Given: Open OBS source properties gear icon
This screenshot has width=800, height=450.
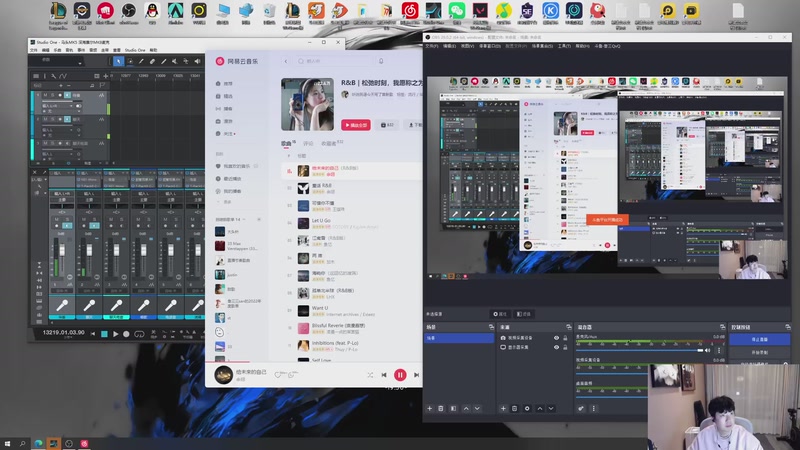Looking at the screenshot, I should pos(527,409).
